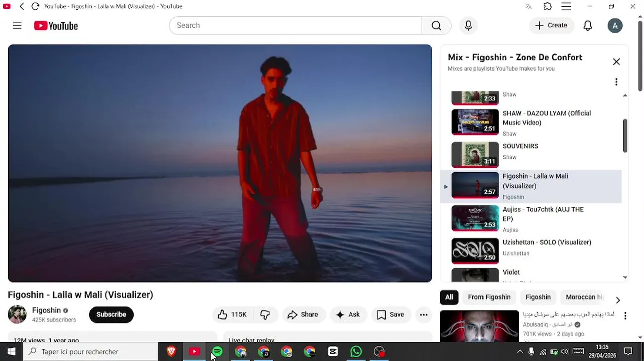Open Spotify from taskbar
644x361 pixels.
pos(217,352)
